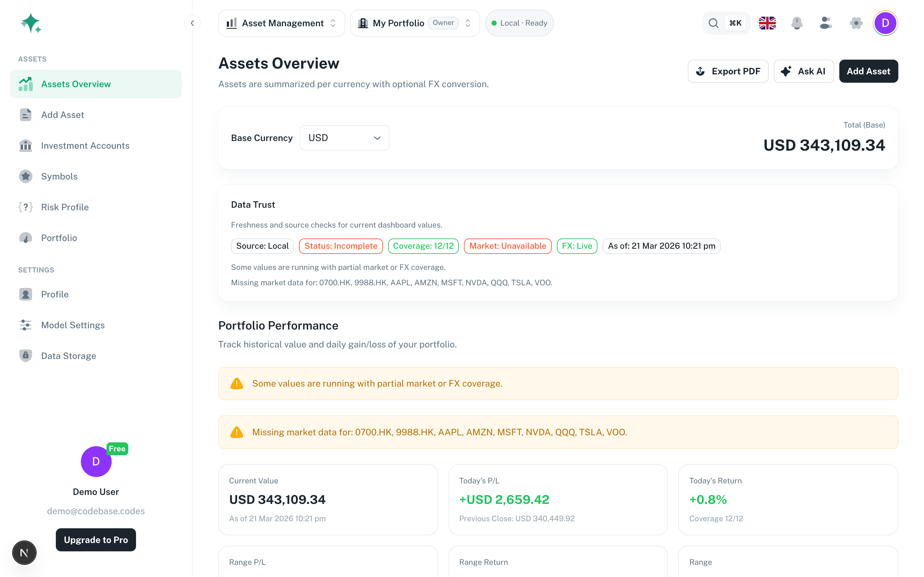This screenshot has height=577, width=924.
Task: Click the Investment Accounts bank icon
Action: [x=25, y=146]
